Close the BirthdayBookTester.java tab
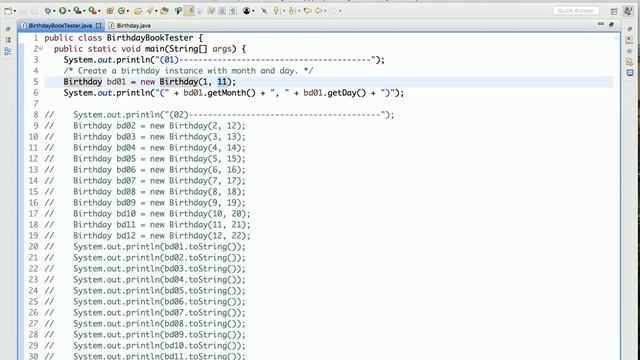Screen dimensions: 640x360 98,26
